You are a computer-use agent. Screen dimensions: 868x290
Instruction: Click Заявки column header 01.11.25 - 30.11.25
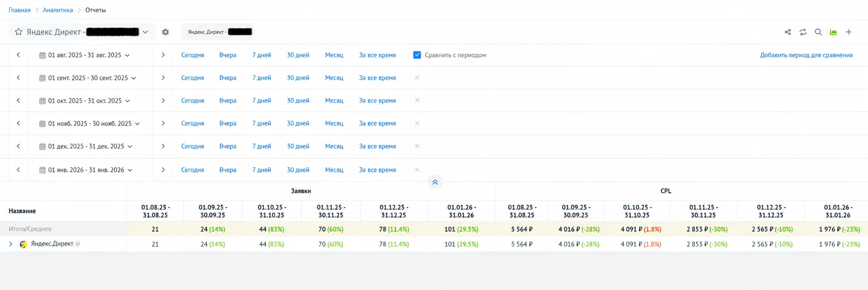pos(331,211)
